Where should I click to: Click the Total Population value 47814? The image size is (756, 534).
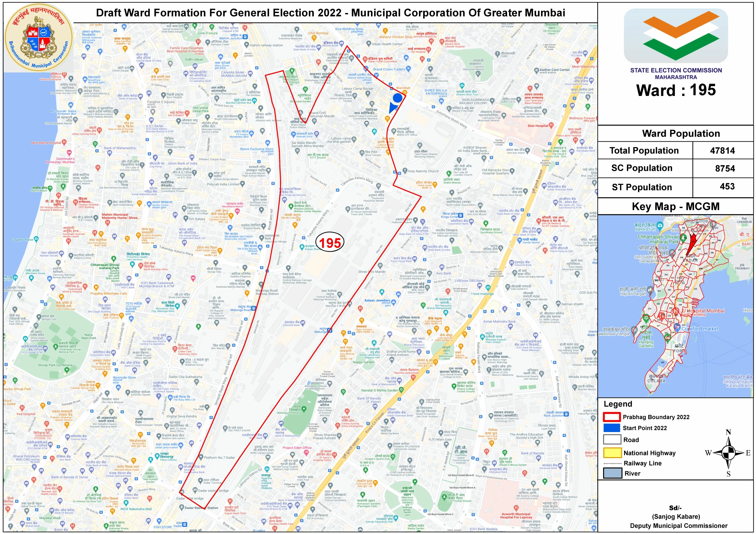[722, 151]
